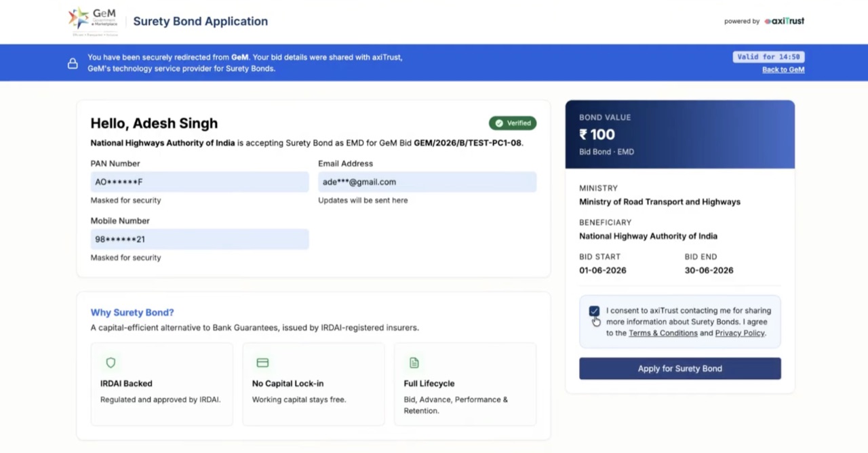Click 'Bid, Advance, Performance & Retention.' text
Viewport: 868px width, 453px height.
coord(456,406)
